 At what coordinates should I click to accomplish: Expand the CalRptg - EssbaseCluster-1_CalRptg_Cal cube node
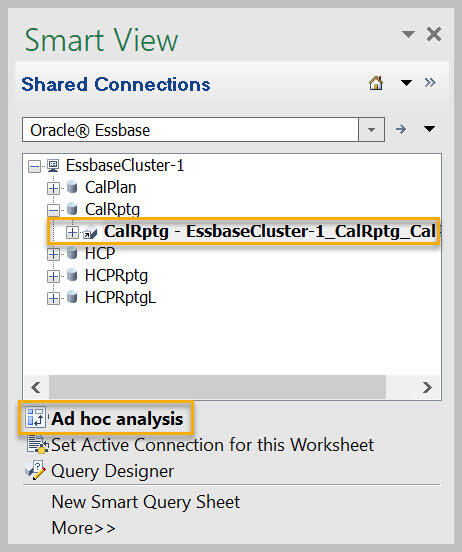72,232
